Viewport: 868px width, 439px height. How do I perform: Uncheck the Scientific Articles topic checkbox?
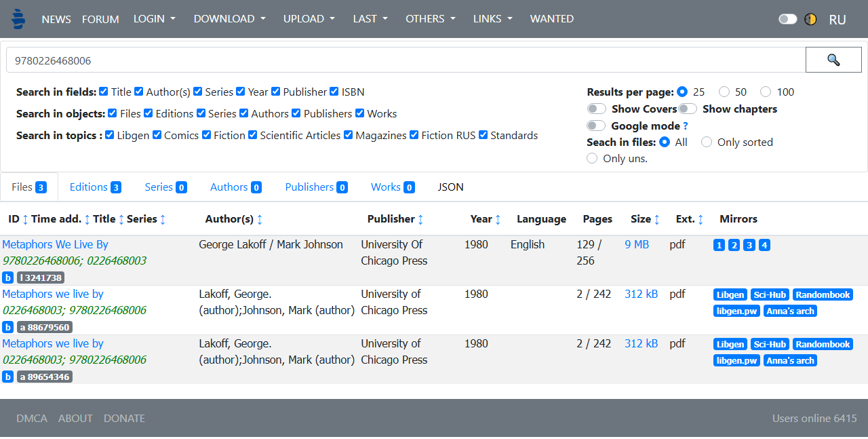coord(253,135)
